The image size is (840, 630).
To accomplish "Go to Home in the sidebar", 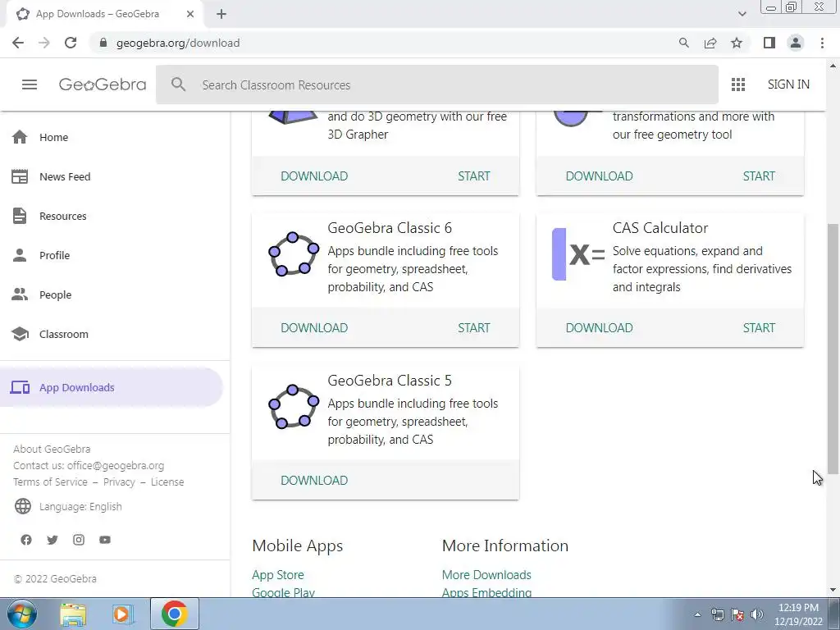I will click(x=53, y=137).
